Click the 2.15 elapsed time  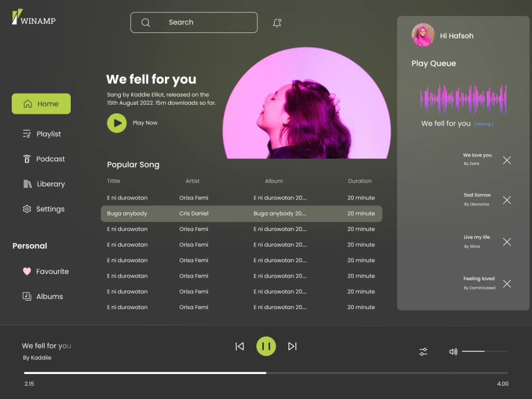(29, 384)
